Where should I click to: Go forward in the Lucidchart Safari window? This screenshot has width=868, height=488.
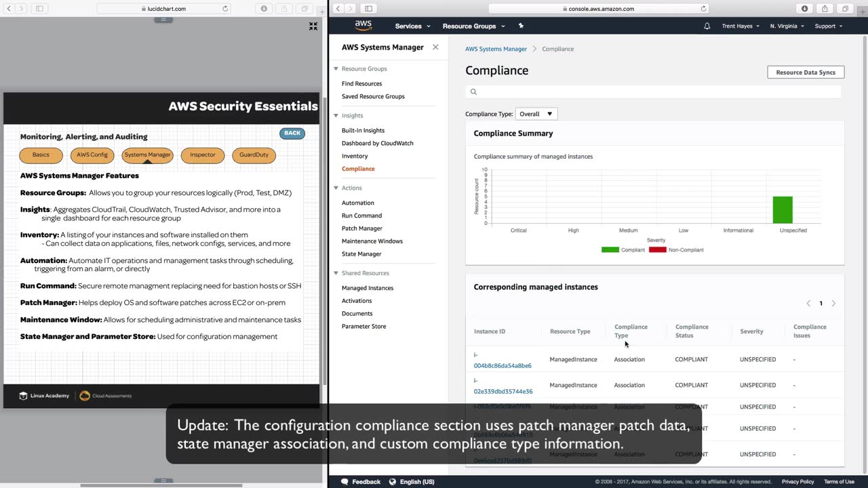click(21, 9)
